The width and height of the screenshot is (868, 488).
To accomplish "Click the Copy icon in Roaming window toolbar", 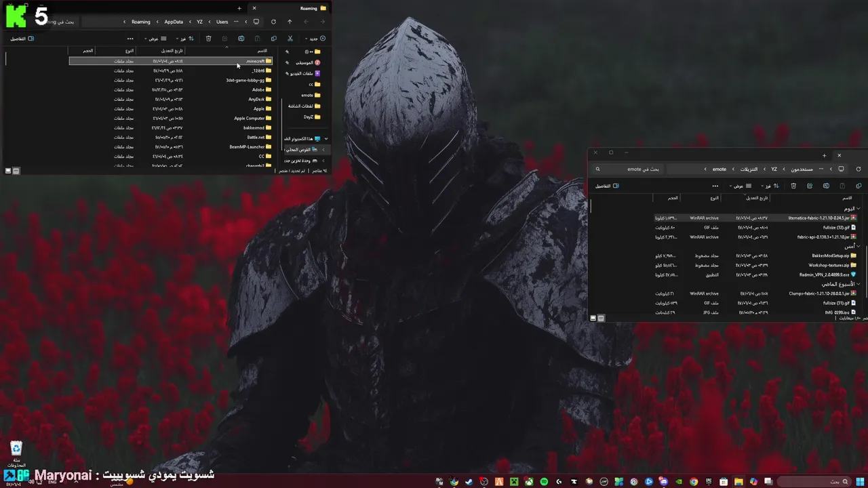I will point(274,39).
